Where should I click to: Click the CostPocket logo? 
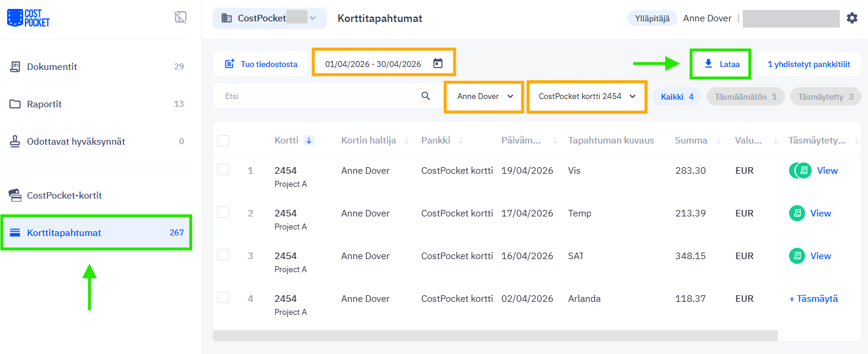[28, 18]
